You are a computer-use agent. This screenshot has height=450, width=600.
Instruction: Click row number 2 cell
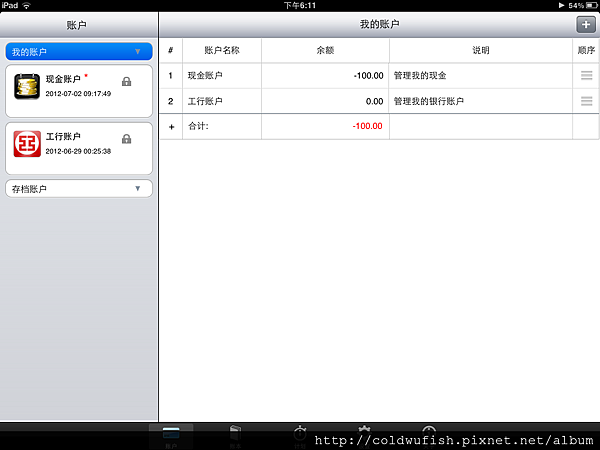(171, 101)
